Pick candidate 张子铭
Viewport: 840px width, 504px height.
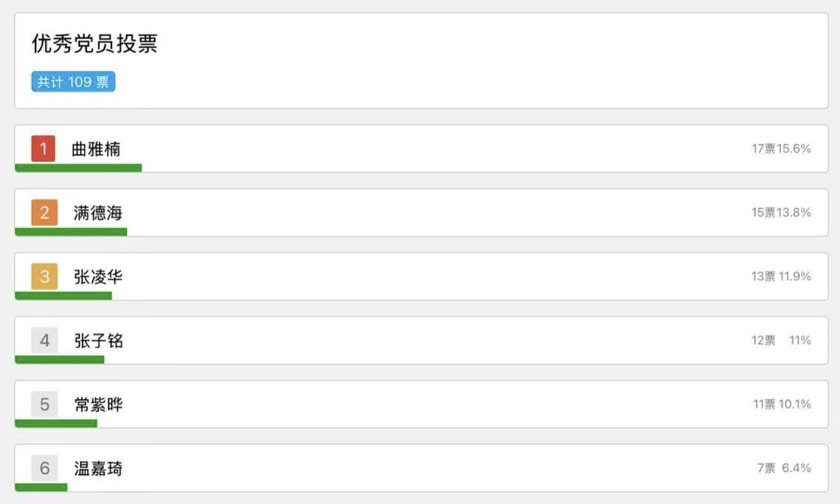[98, 341]
